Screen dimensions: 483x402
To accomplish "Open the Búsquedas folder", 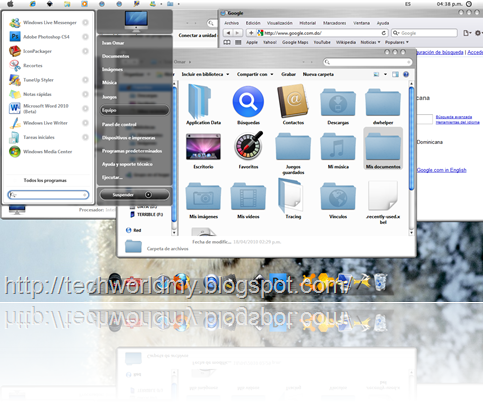I will (x=248, y=105).
